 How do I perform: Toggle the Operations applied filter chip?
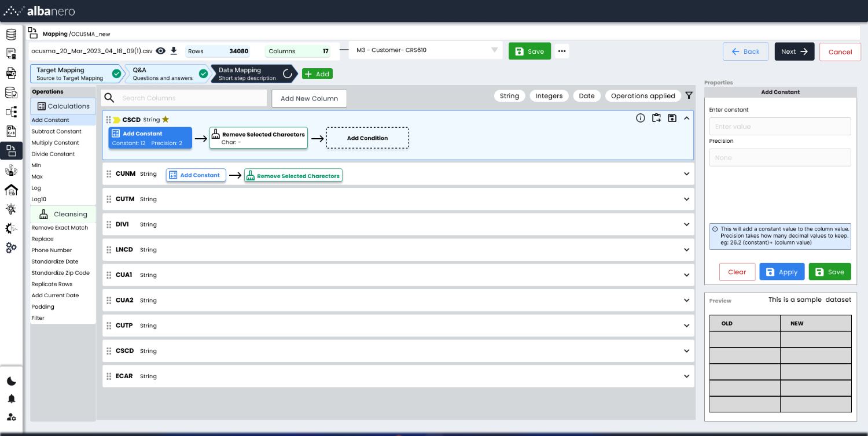coord(643,96)
